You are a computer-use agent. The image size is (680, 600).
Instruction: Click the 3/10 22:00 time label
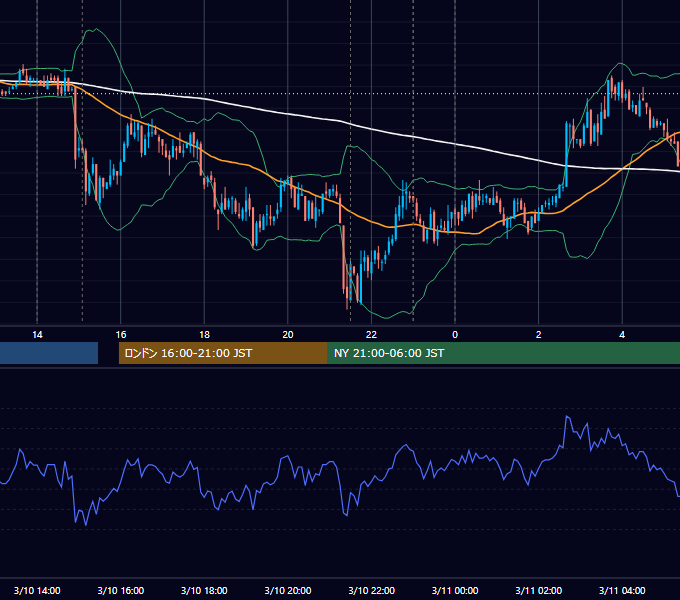tap(371, 590)
